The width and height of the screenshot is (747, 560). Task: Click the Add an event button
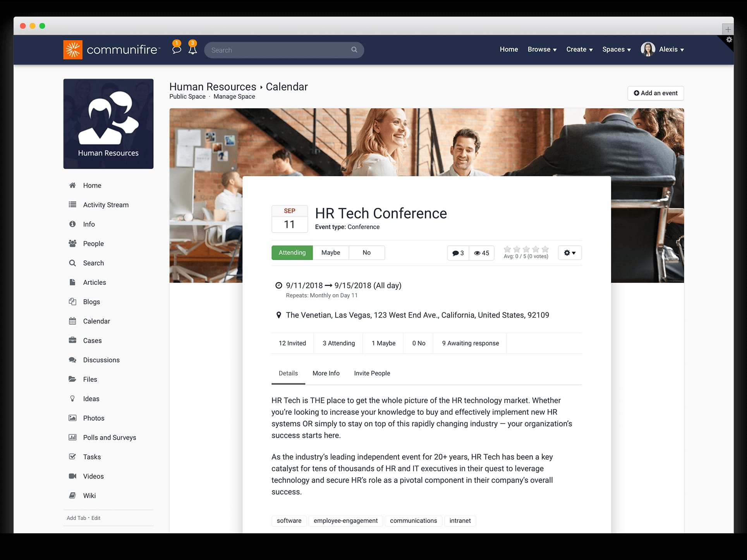655,93
